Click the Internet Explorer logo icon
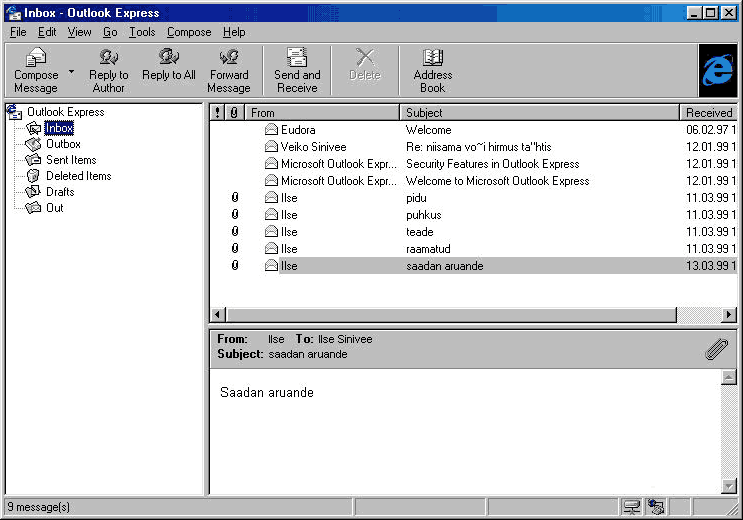The height and width of the screenshot is (520, 743). [x=717, y=70]
